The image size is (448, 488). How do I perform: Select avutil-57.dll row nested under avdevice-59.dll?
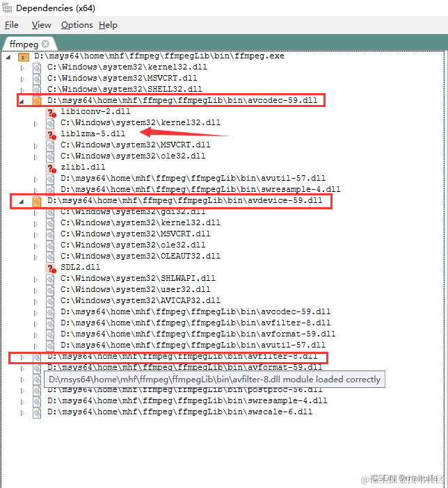pos(193,345)
